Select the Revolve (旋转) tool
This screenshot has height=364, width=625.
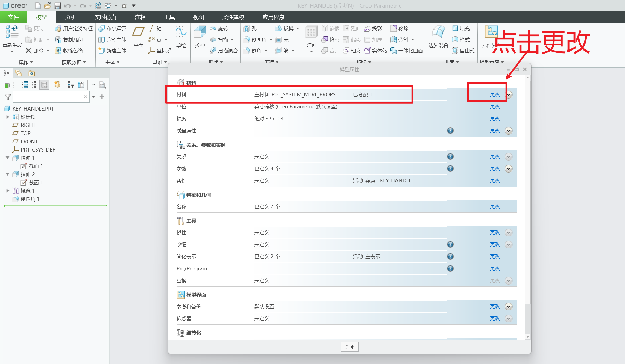click(x=219, y=28)
